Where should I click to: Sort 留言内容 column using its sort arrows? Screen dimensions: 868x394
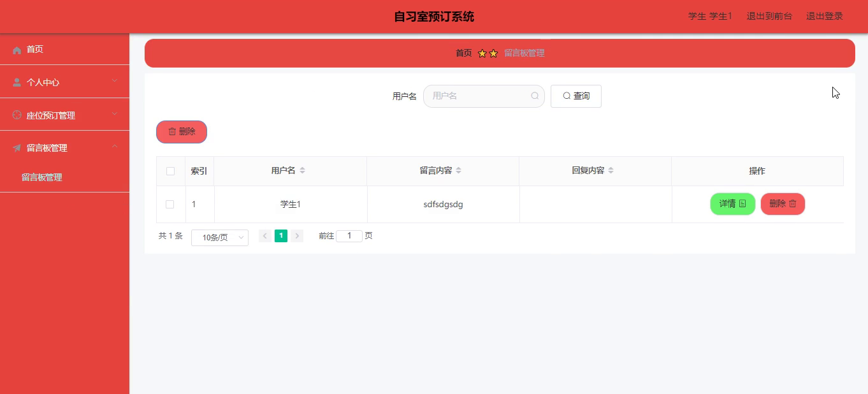coord(458,170)
